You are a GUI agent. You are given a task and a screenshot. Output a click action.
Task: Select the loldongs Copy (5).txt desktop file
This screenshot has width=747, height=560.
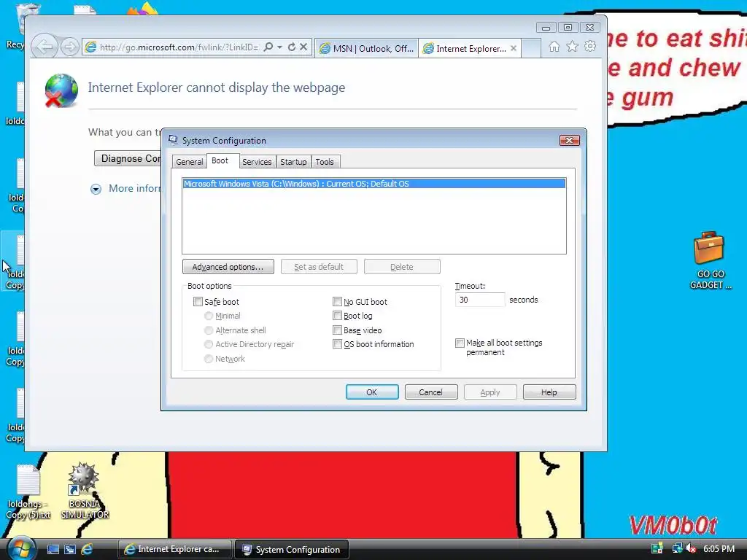[x=28, y=492]
